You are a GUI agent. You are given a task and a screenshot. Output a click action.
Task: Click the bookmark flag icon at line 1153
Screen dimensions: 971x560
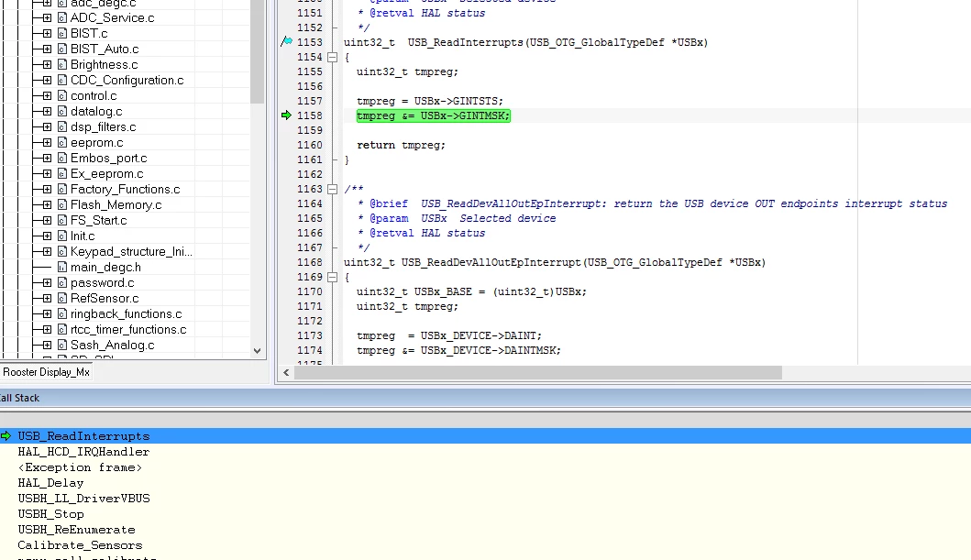click(286, 41)
